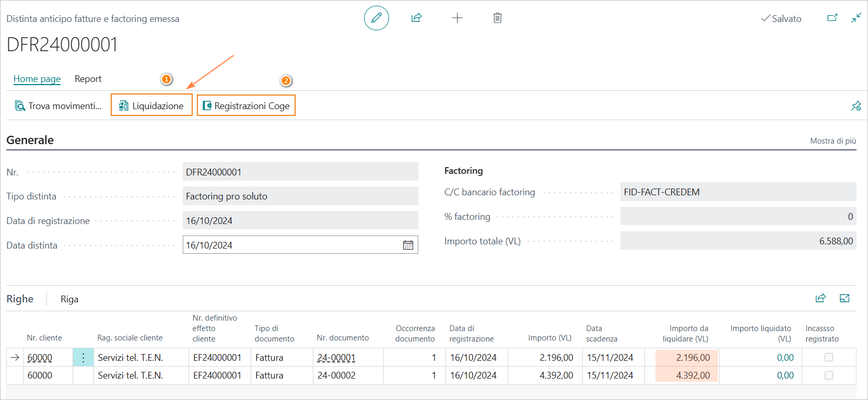The height and width of the screenshot is (400, 868).
Task: Expand Mostra di più in Generale
Action: pyautogui.click(x=832, y=141)
